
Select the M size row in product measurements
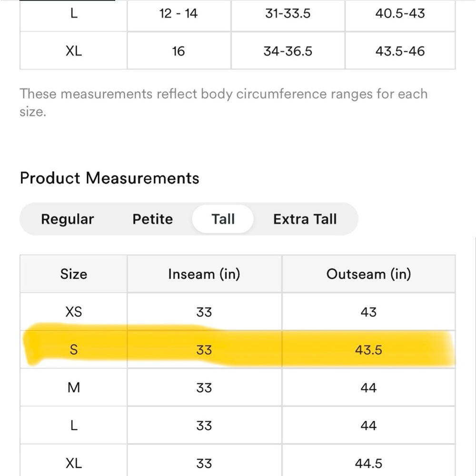tap(238, 387)
